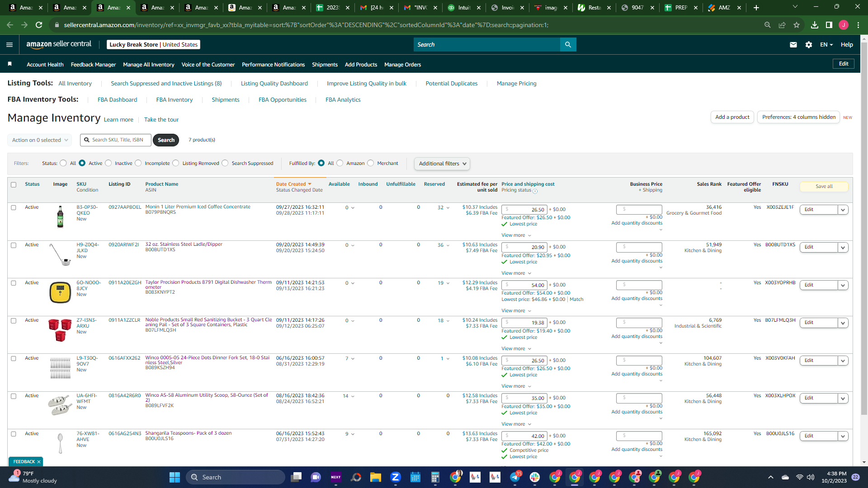Go to Voice of the Customer
The width and height of the screenshot is (868, 488).
point(208,65)
